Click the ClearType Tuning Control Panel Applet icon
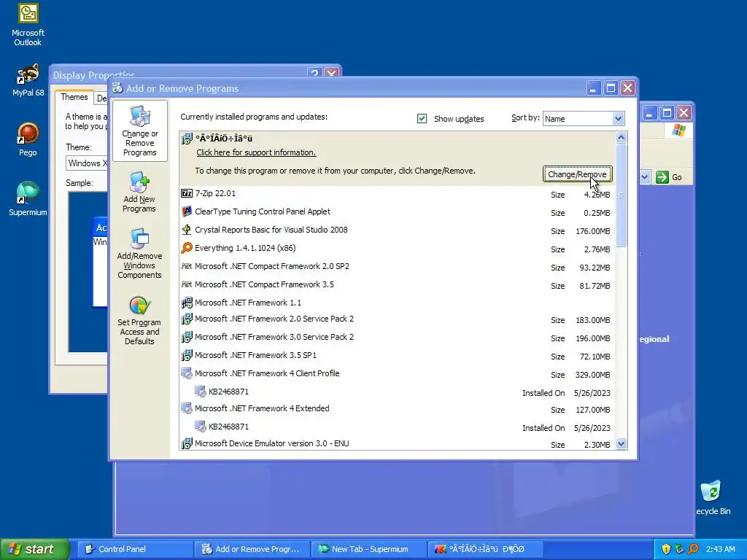The image size is (747, 560). [187, 211]
